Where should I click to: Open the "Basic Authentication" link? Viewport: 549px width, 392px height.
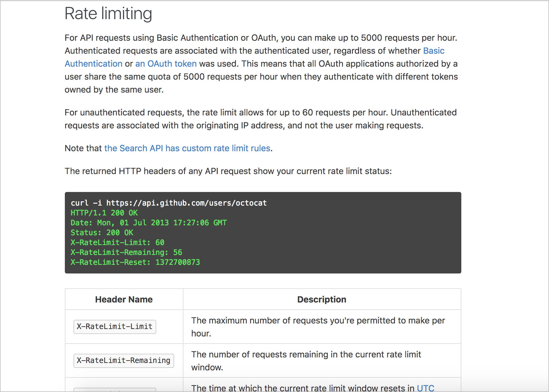[x=434, y=51]
